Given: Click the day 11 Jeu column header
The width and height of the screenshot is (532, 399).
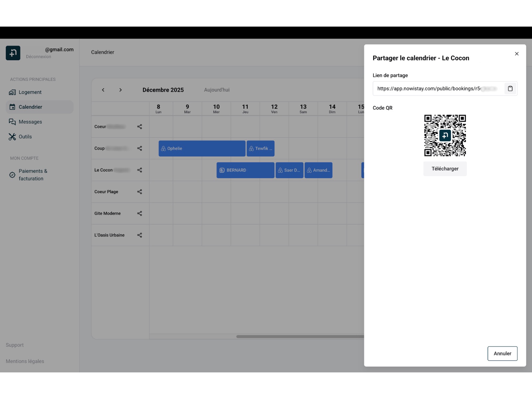Looking at the screenshot, I should click(245, 108).
